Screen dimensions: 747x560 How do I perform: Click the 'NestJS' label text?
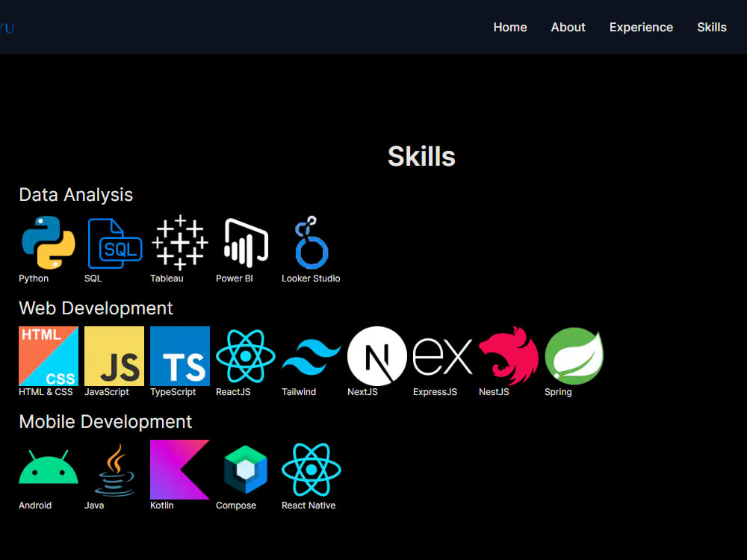click(494, 392)
